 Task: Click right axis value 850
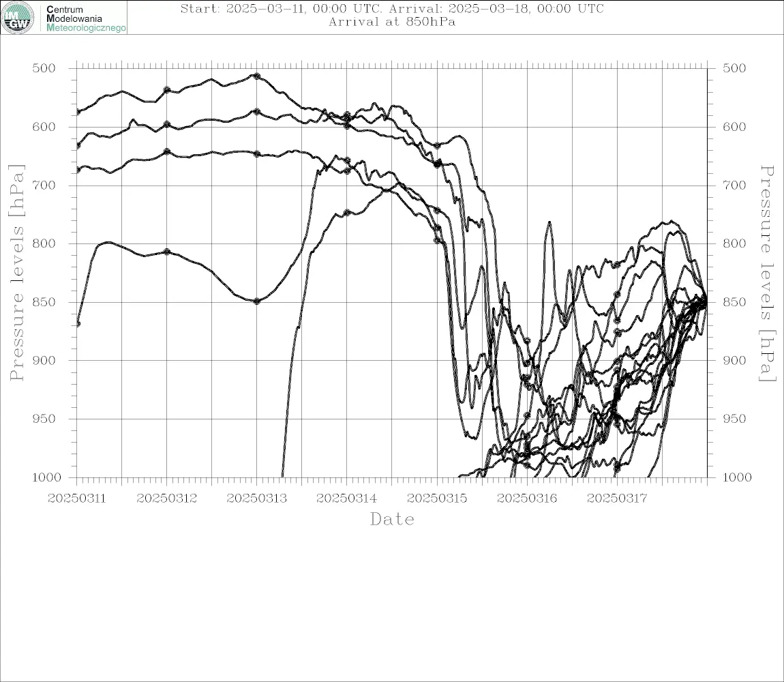click(x=734, y=302)
